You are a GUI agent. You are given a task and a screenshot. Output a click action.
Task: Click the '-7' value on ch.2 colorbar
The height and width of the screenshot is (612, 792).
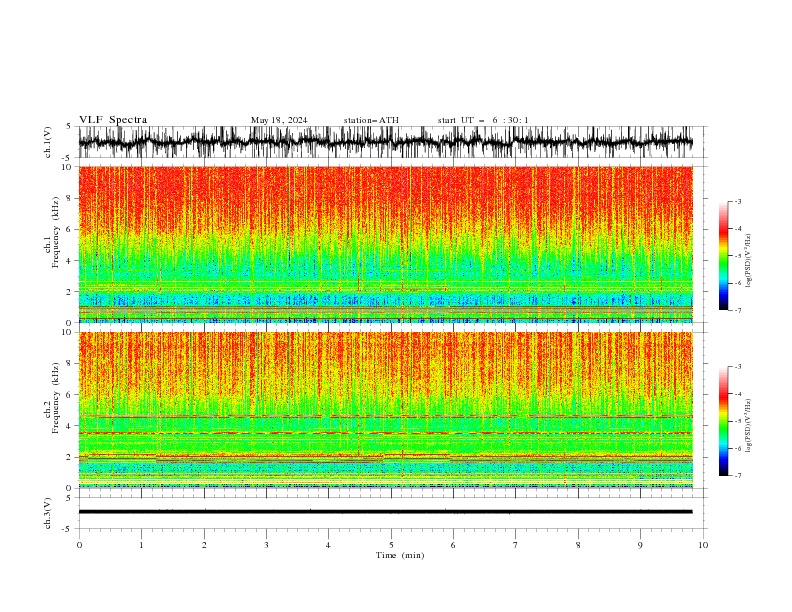(737, 475)
